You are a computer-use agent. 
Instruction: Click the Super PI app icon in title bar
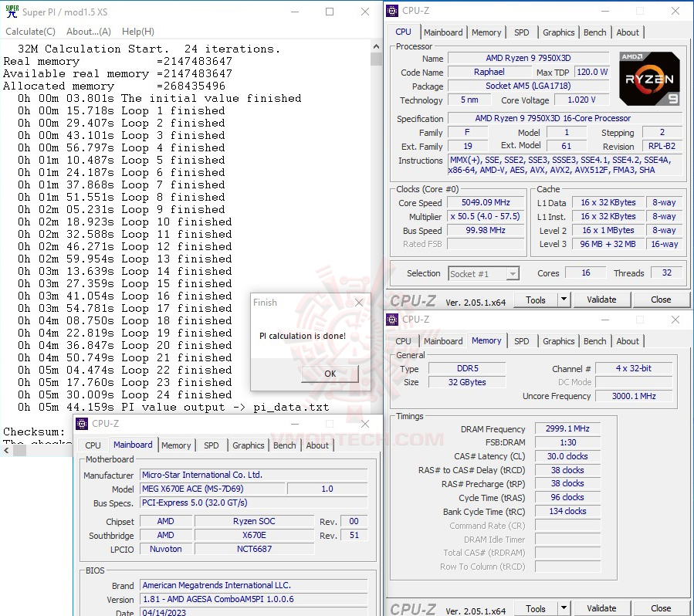pos(12,12)
